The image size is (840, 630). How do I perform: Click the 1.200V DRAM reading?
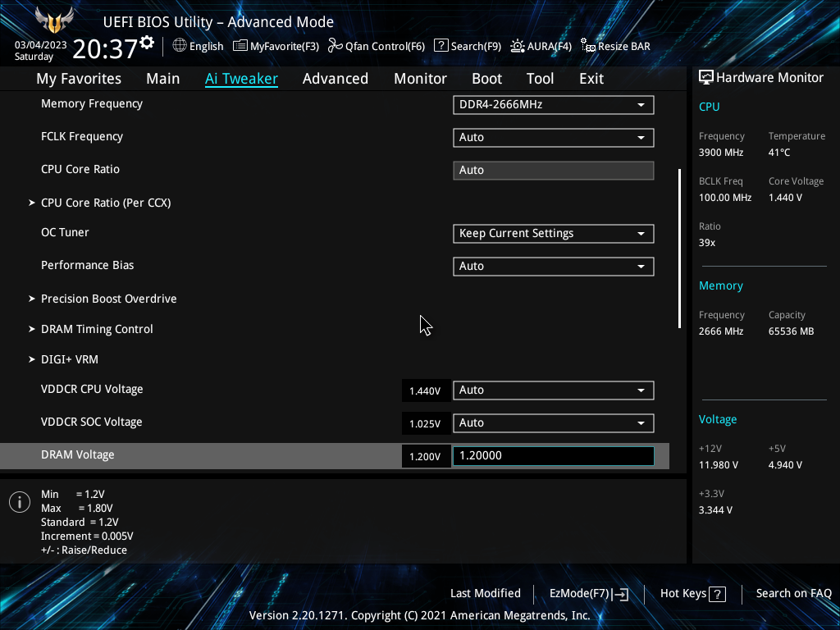click(x=425, y=456)
